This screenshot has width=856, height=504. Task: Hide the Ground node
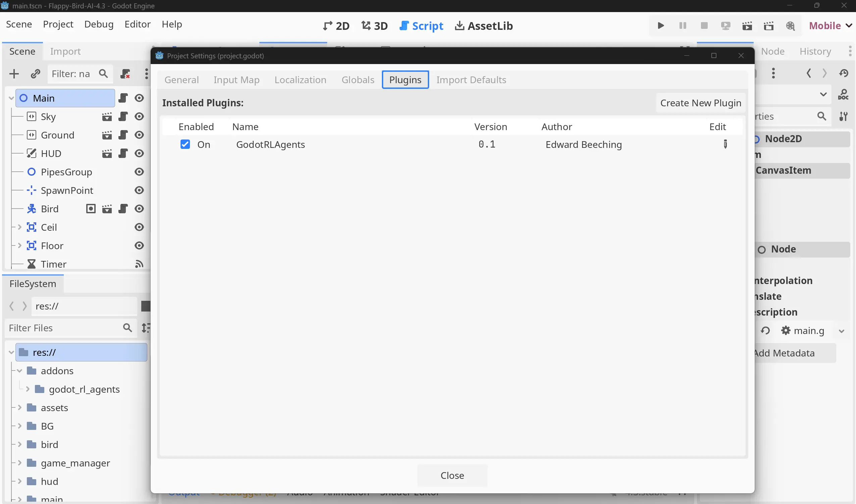(139, 135)
